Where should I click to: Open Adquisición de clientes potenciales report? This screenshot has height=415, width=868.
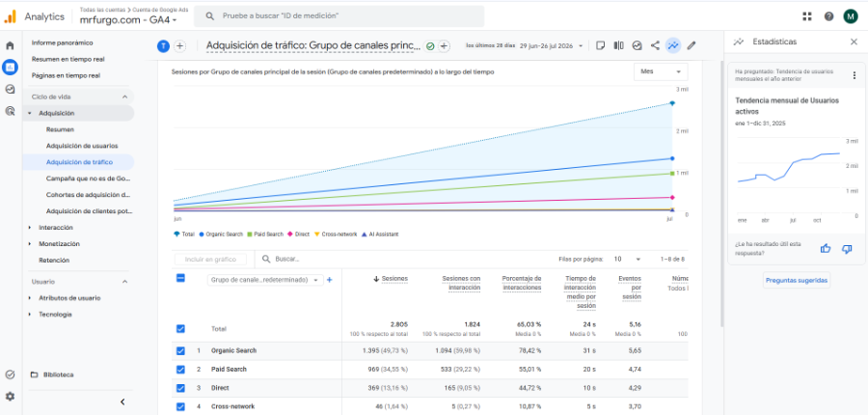coord(90,211)
